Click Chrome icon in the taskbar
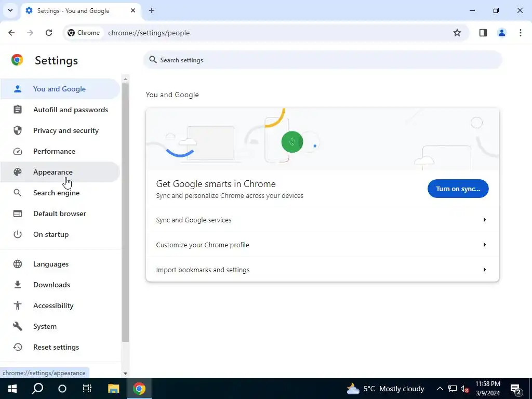This screenshot has width=532, height=399. point(139,389)
